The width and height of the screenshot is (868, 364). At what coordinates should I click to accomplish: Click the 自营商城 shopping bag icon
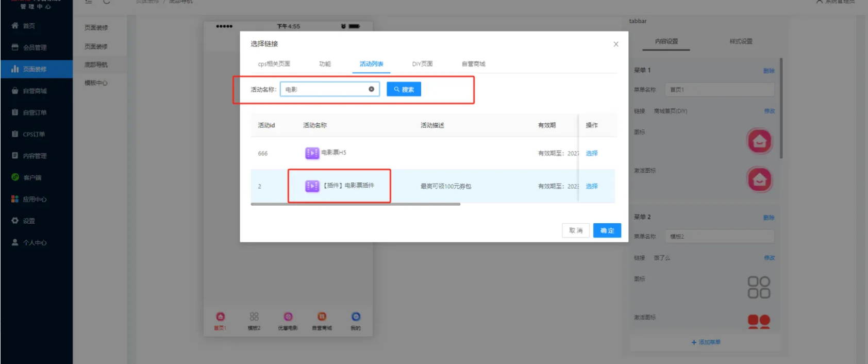[15, 90]
